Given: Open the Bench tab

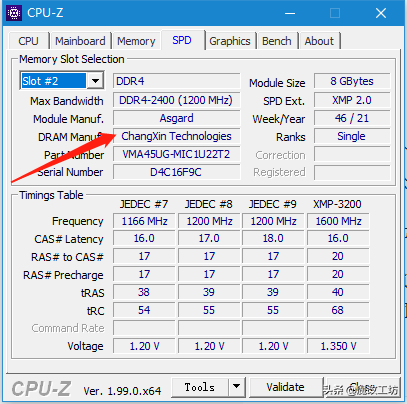Looking at the screenshot, I should click(x=277, y=41).
